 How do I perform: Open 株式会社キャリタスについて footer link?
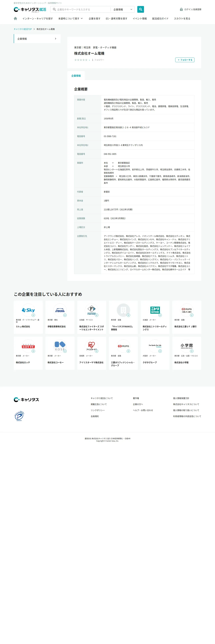pyautogui.click(x=186, y=404)
